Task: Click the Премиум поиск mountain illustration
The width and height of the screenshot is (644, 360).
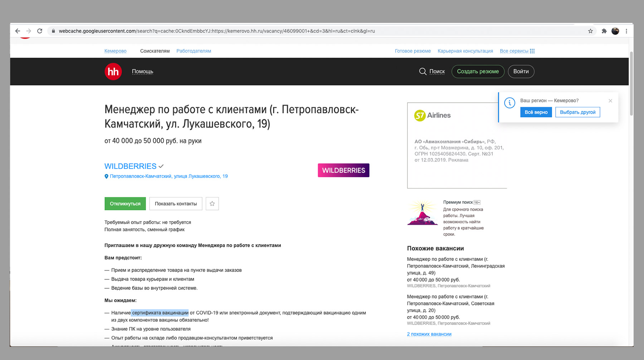Action: coord(423,213)
